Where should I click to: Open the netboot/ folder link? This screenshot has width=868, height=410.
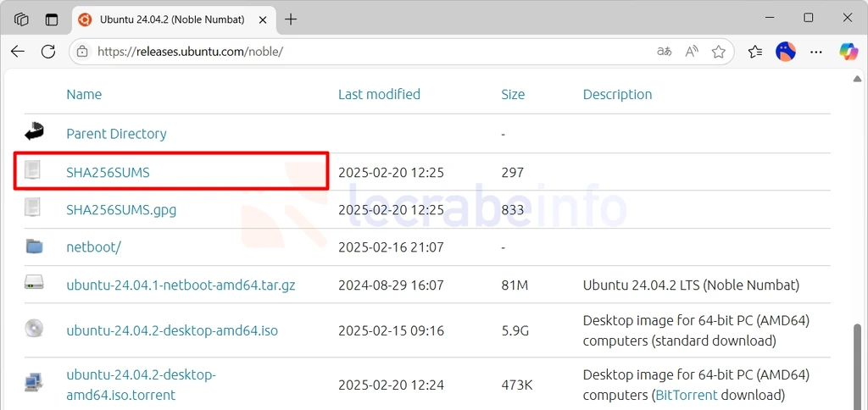click(93, 247)
